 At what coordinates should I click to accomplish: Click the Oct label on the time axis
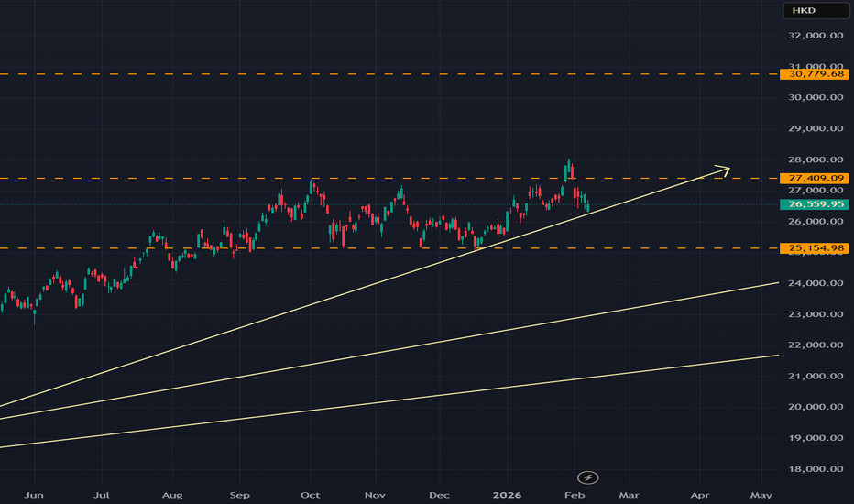[x=311, y=495]
